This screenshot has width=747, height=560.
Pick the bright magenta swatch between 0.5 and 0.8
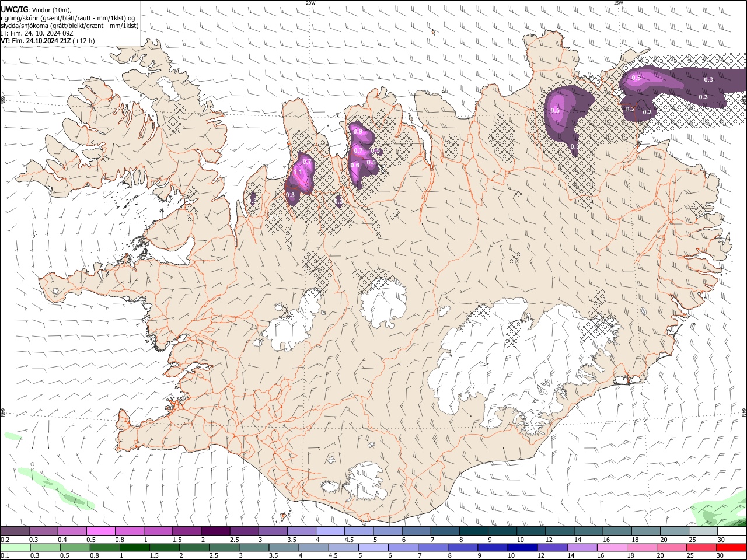point(100,531)
